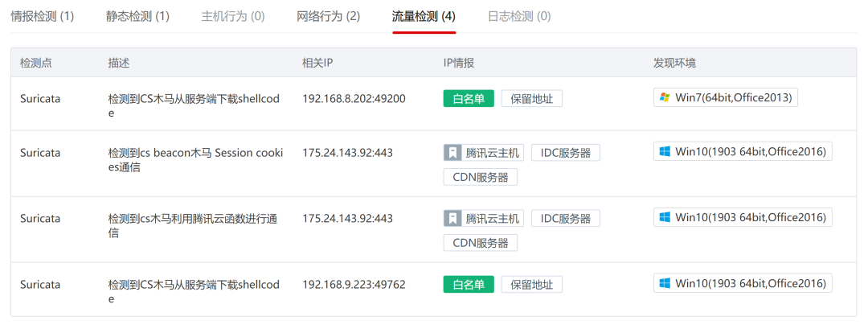This screenshot has height=329, width=868.
Task: Click the CDN服务器 tag in third row
Action: (481, 243)
